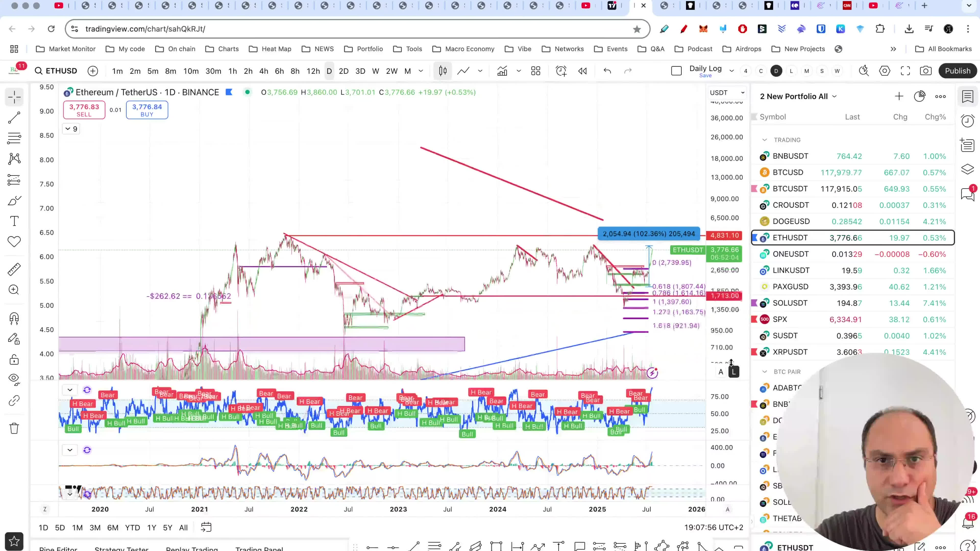This screenshot has height=551, width=980.
Task: Click the ruler measure tool
Action: pos(14,269)
